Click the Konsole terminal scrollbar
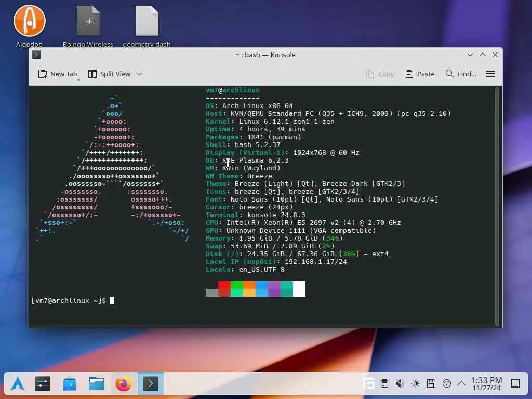Screen dimensions: 532x399 click(x=497, y=206)
